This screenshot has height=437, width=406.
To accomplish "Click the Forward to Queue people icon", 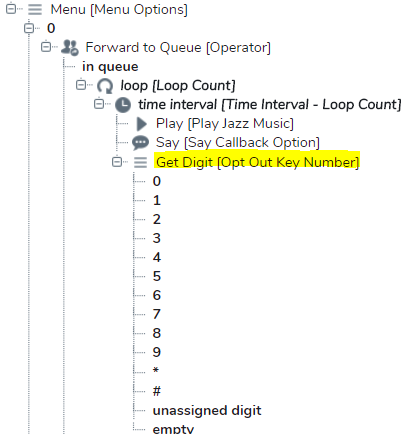I will click(70, 47).
